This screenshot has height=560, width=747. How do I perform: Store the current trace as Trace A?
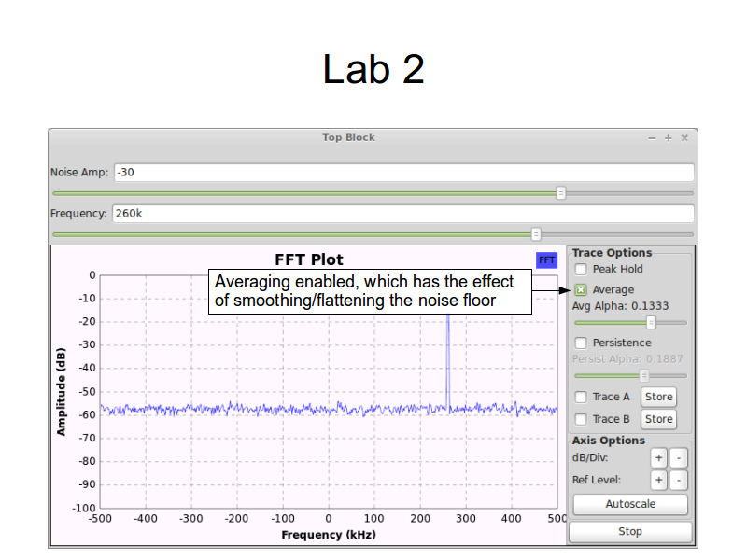click(x=658, y=398)
